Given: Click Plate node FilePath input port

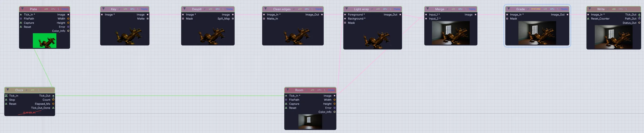Looking at the screenshot, I should (x=21, y=19).
